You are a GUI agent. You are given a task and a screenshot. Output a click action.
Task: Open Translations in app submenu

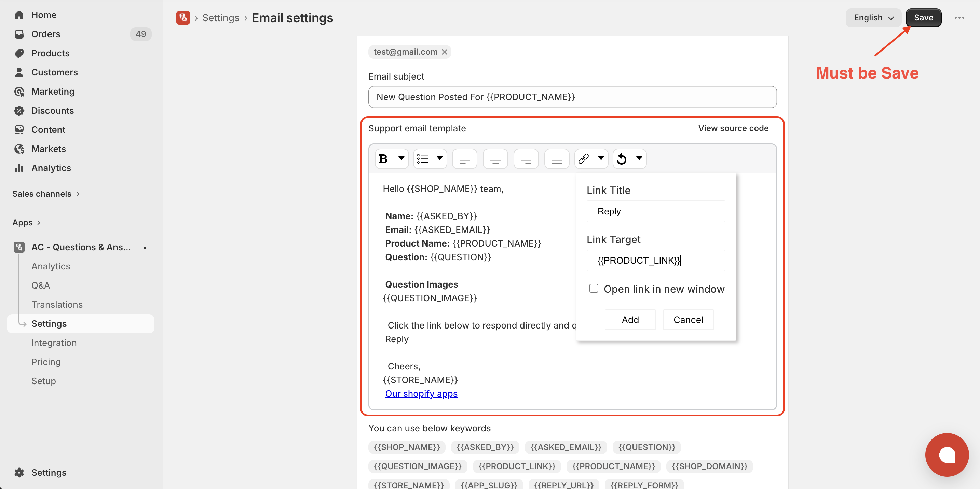57,305
